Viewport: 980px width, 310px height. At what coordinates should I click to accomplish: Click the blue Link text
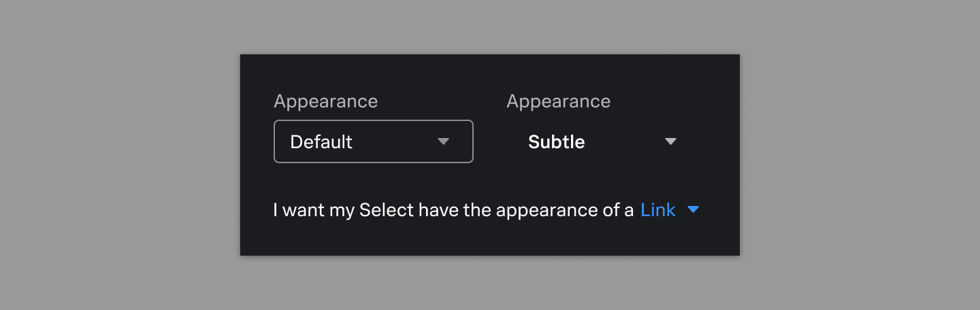(657, 210)
